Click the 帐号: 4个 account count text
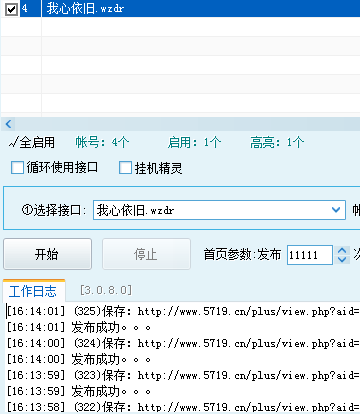The height and width of the screenshot is (414, 360). [x=102, y=143]
